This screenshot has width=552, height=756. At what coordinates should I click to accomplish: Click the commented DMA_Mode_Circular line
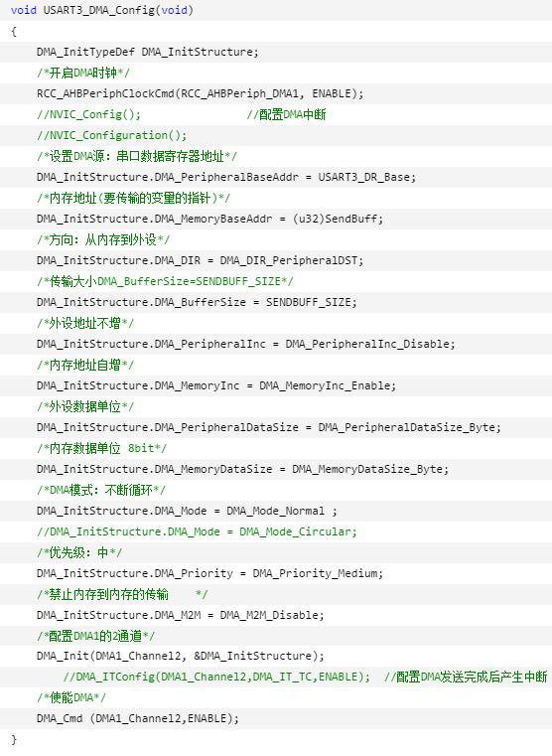(x=197, y=531)
